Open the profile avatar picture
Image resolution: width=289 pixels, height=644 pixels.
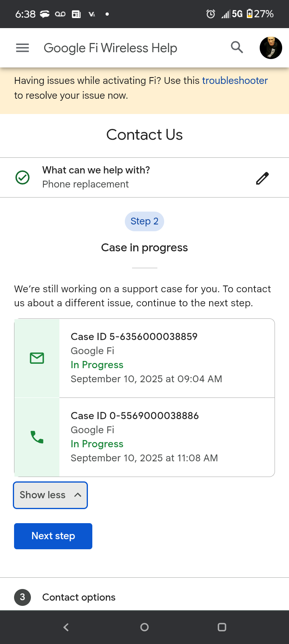point(271,48)
